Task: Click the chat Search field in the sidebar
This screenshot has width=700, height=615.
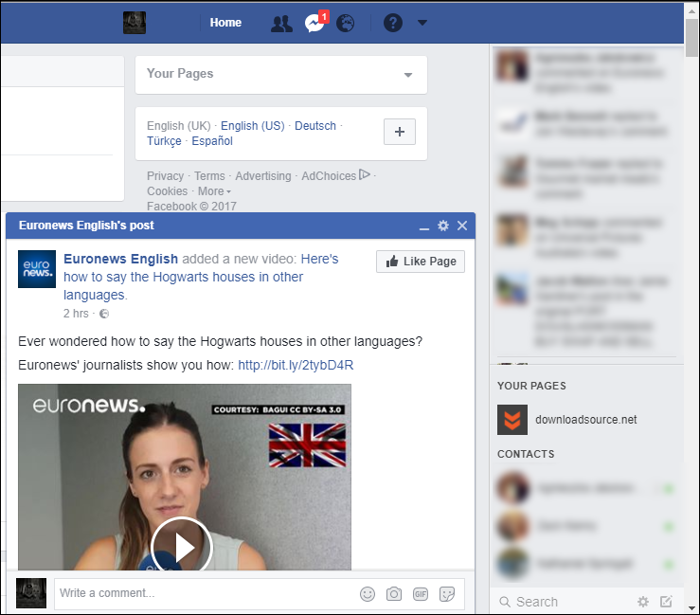Action: tap(563, 602)
